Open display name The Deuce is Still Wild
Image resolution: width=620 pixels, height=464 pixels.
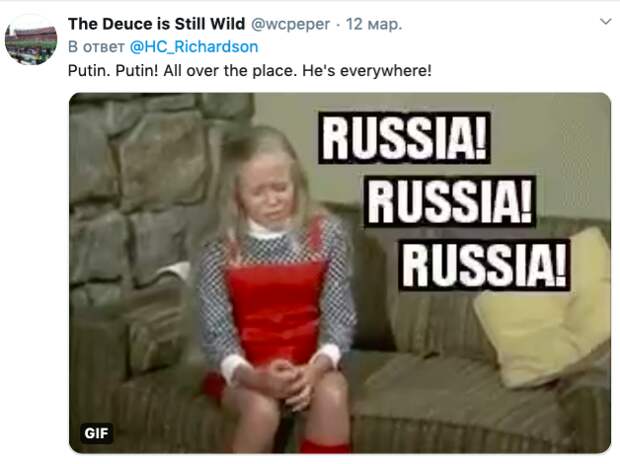click(x=156, y=24)
